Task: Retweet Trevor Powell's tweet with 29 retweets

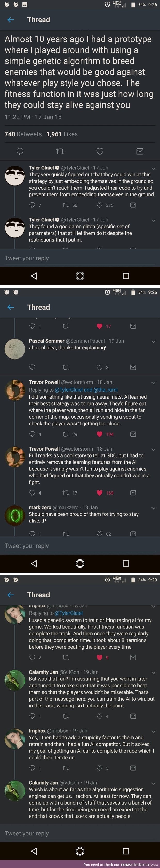Action: [x=66, y=434]
